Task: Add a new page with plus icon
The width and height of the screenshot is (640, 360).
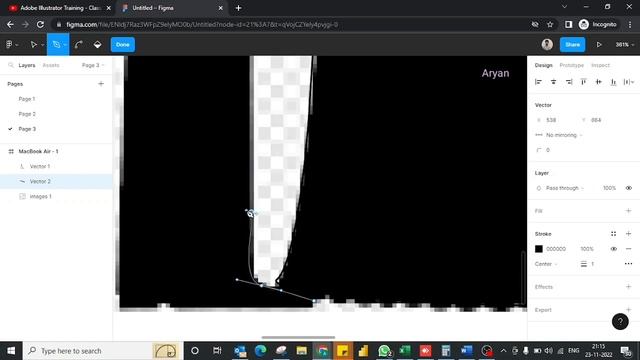Action: click(x=101, y=84)
